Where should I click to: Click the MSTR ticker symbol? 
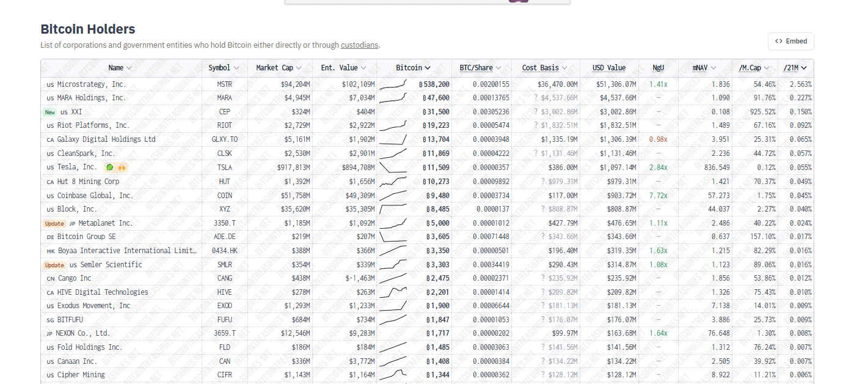[224, 84]
